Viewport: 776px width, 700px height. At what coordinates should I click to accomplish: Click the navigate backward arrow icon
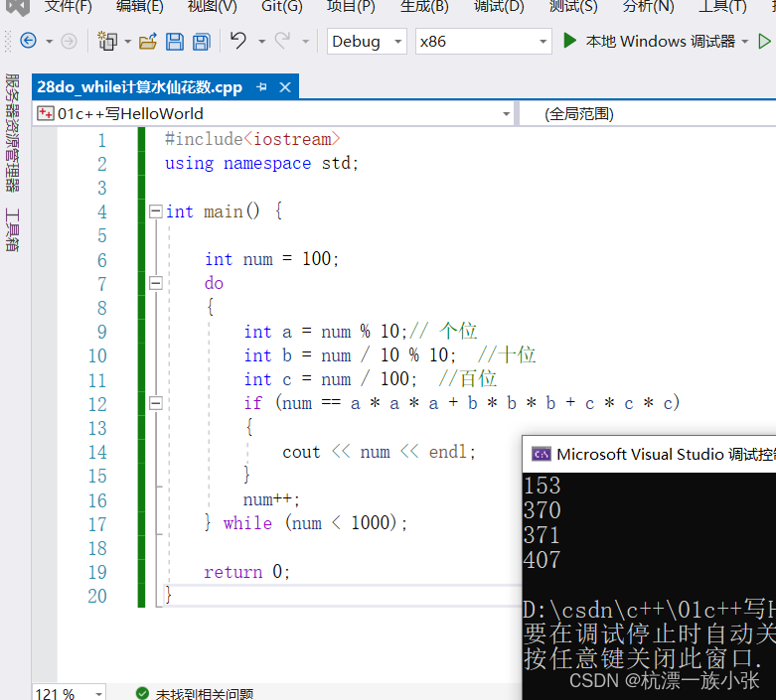(28, 41)
